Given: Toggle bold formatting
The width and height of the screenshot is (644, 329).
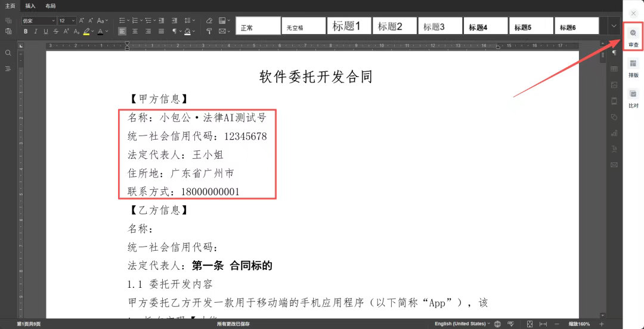Looking at the screenshot, I should click(26, 31).
